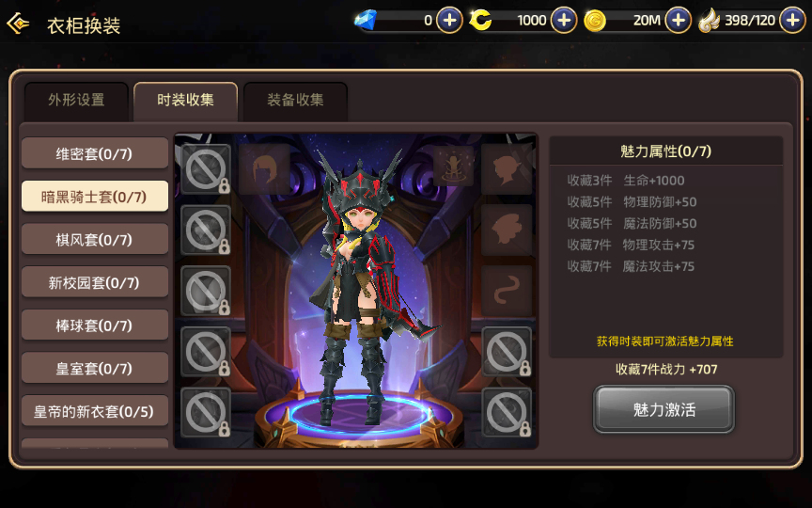Select the 时装收集 tab
The image size is (812, 508).
[x=185, y=100]
